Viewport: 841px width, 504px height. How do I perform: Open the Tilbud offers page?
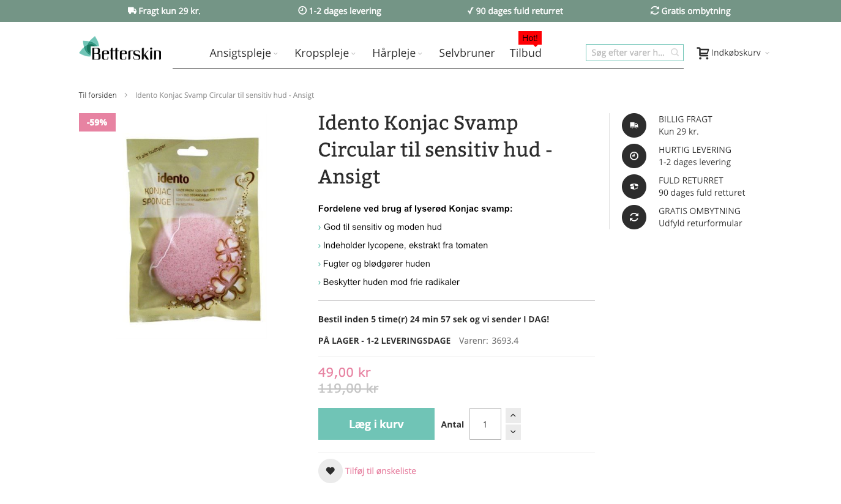pos(525,53)
